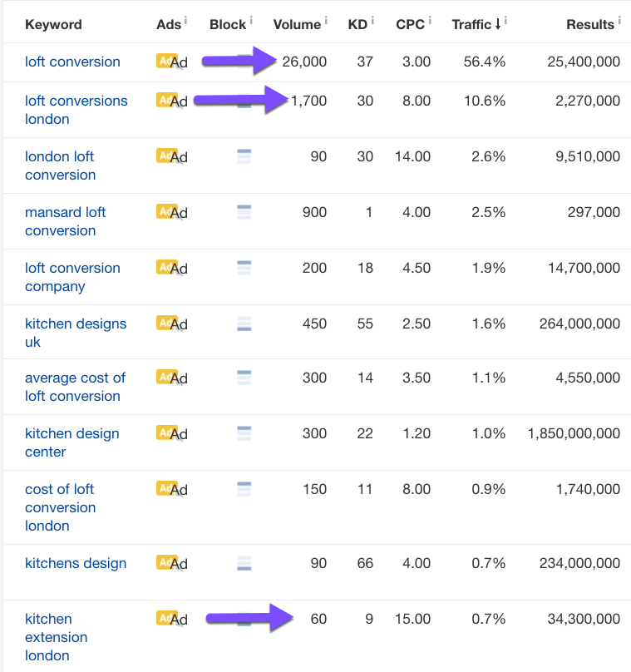
Task: Open the 'kitchen extension london' keyword link
Action: pos(56,637)
